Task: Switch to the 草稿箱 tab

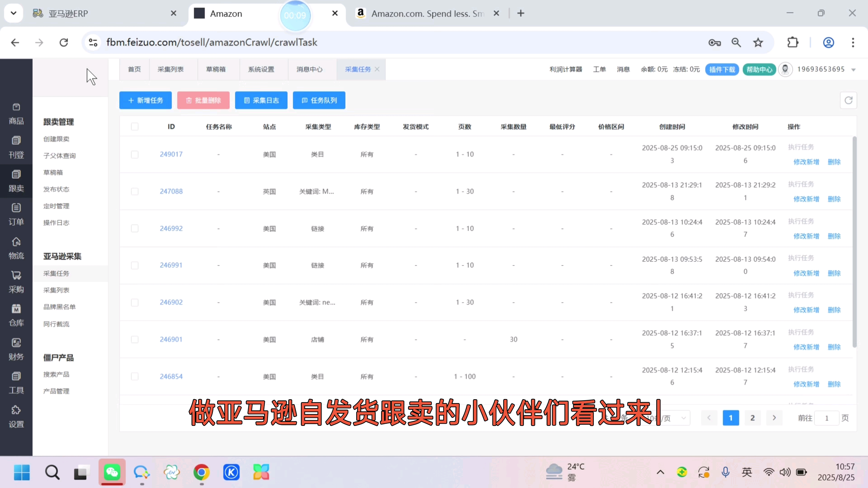Action: pos(216,69)
